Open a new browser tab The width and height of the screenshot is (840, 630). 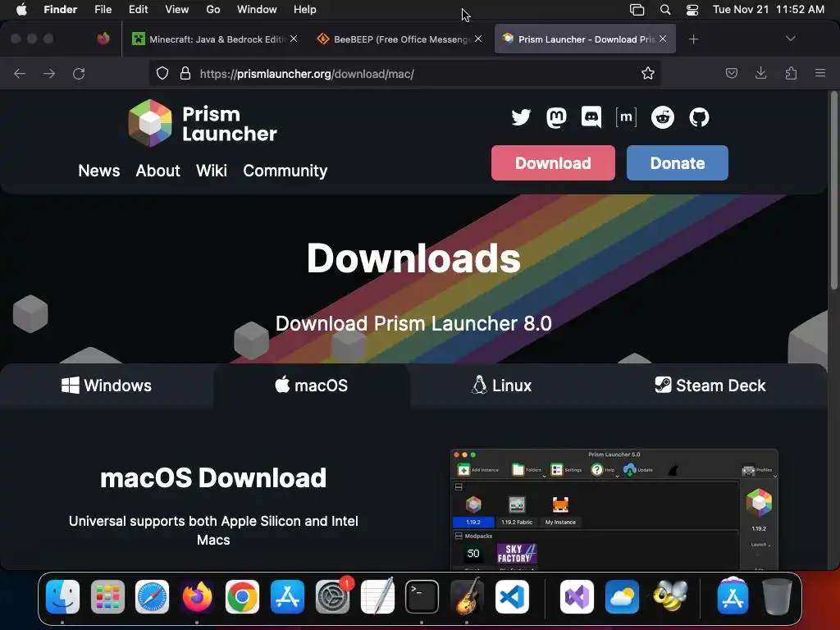(693, 39)
